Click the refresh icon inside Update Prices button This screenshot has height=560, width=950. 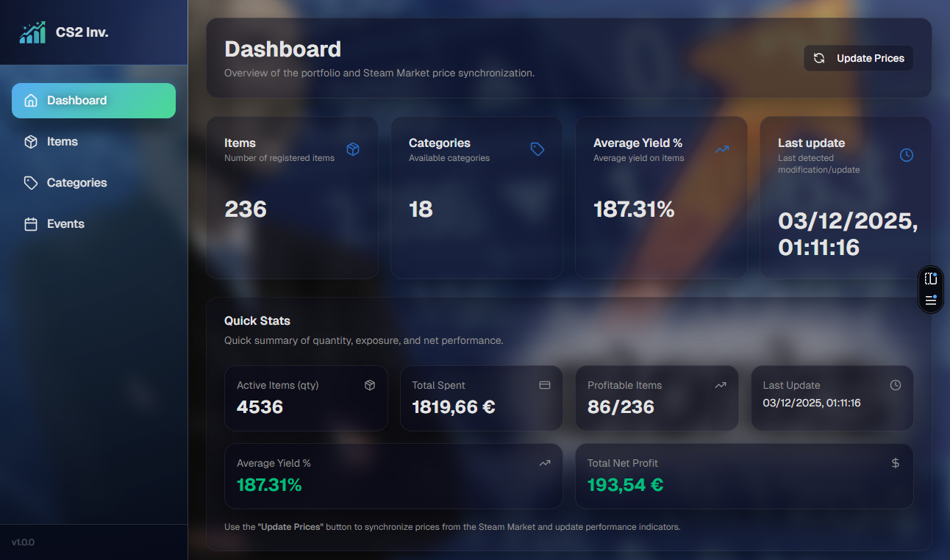tap(821, 58)
